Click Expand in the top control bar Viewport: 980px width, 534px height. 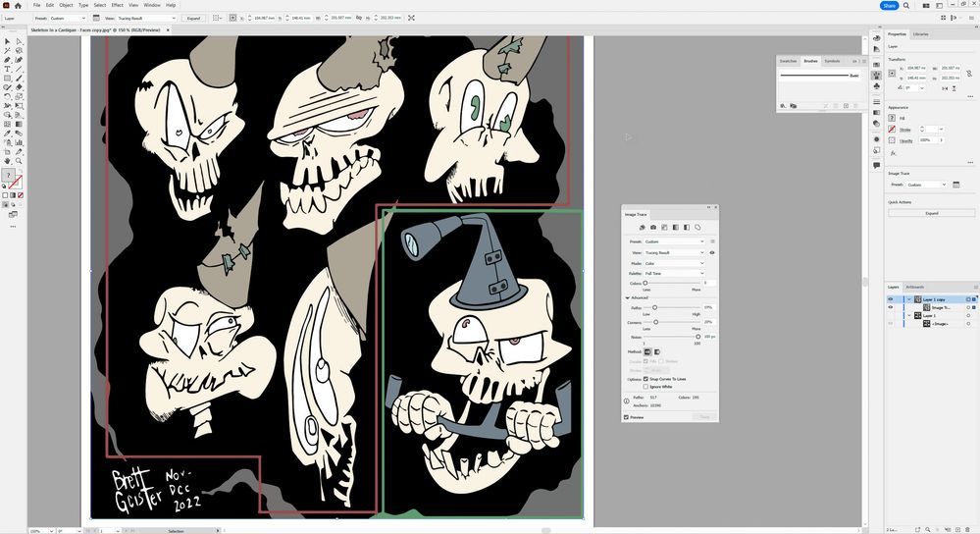coord(194,18)
